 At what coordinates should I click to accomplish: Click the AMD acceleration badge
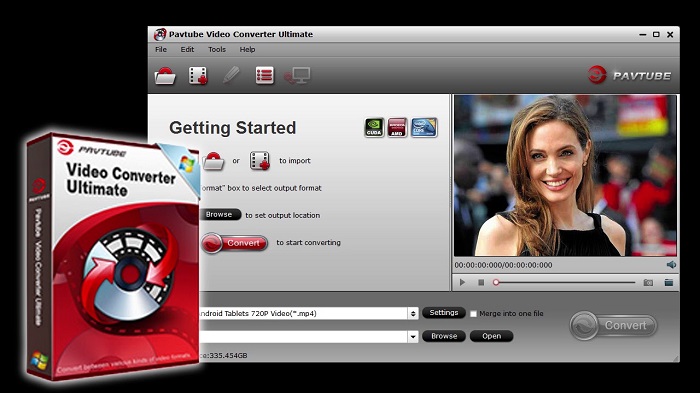tap(397, 127)
